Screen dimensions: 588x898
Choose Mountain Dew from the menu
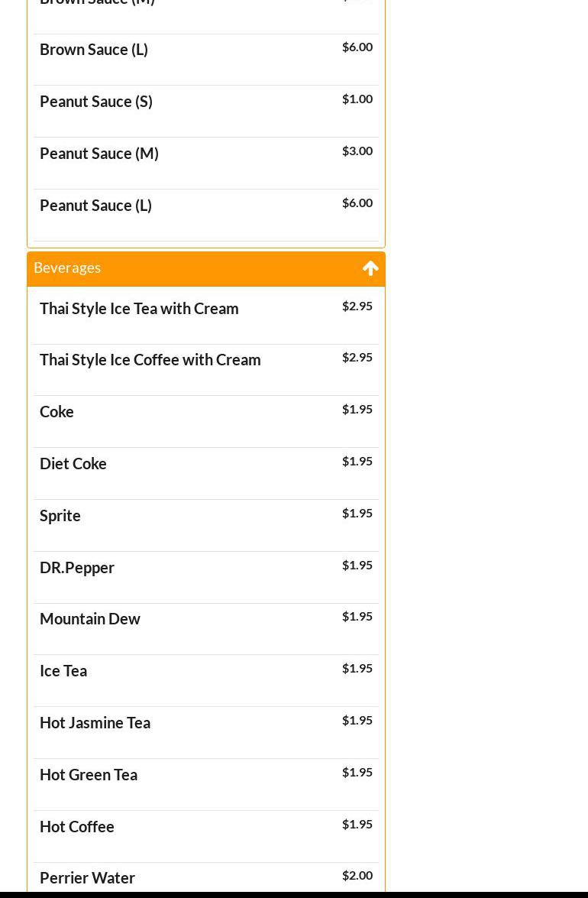point(90,618)
